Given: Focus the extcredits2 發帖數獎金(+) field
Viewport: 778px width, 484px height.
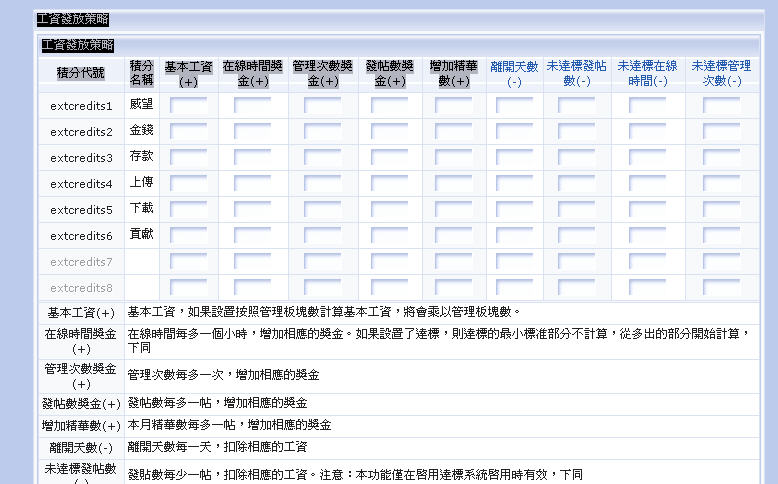Looking at the screenshot, I should click(389, 132).
